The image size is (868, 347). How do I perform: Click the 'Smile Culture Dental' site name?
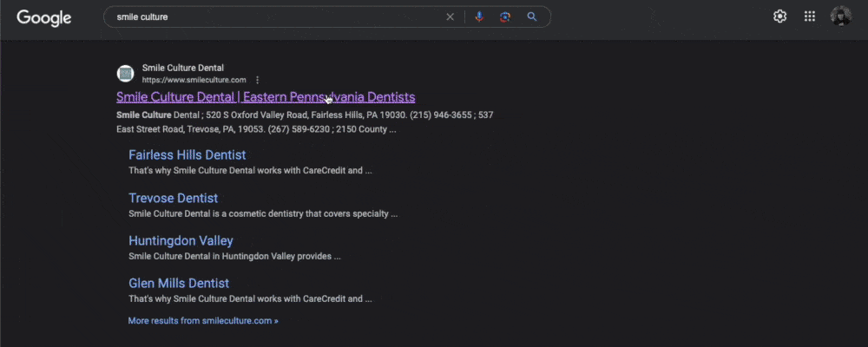coord(183,68)
